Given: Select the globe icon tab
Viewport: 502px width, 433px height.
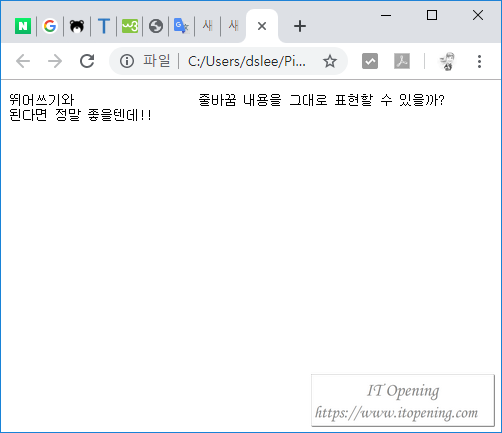Looking at the screenshot, I should click(x=156, y=26).
